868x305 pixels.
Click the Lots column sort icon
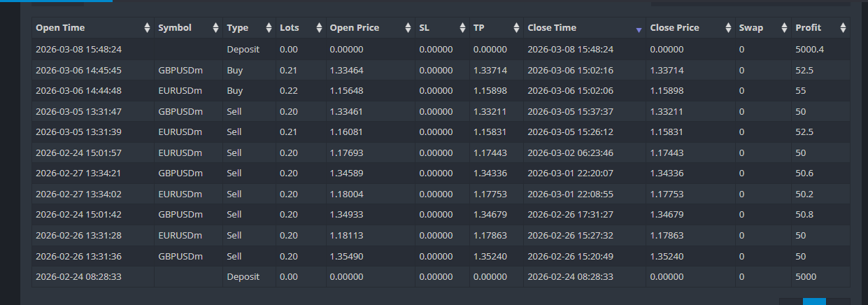(318, 28)
